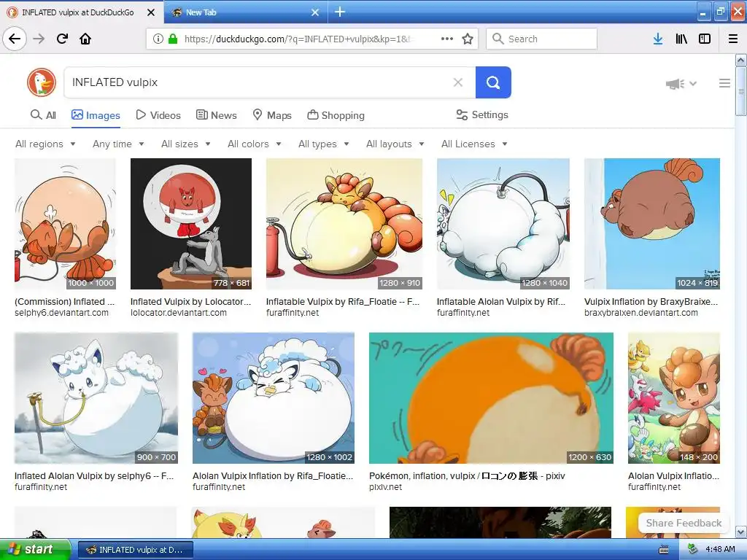
Task: Expand the Any time filter
Action: 118,144
